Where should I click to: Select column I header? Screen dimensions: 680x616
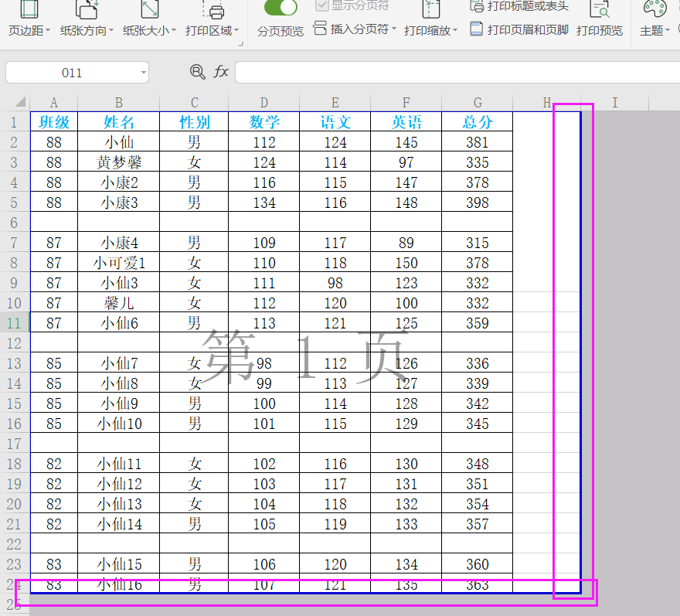[614, 102]
